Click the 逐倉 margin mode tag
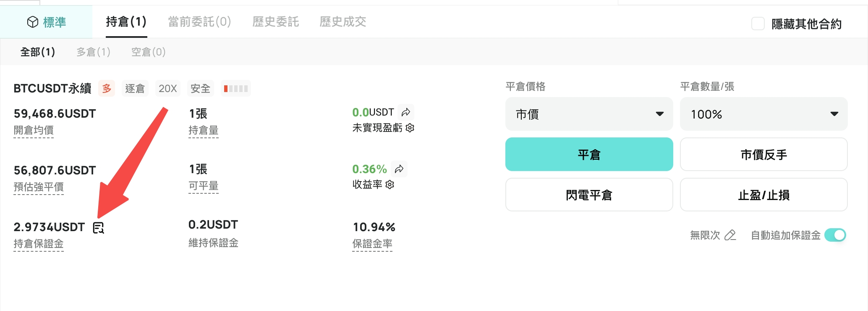Image resolution: width=868 pixels, height=311 pixels. [135, 88]
